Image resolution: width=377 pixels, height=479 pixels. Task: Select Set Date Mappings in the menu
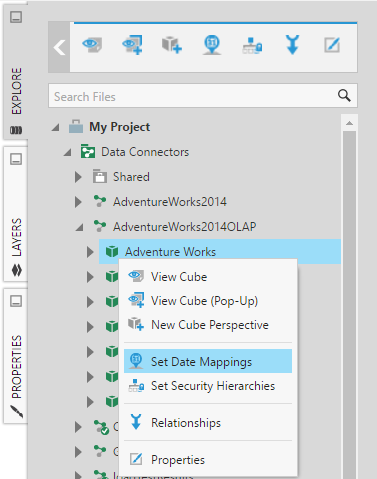point(208,361)
